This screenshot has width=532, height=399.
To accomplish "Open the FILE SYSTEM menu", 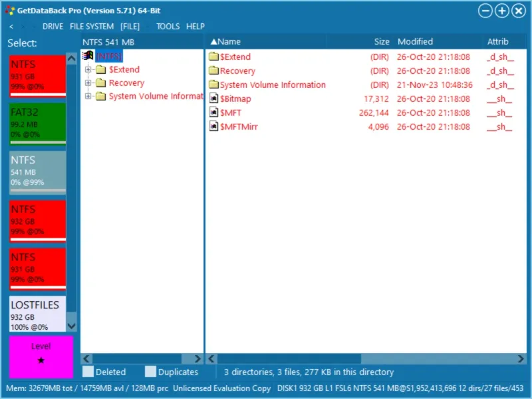I will point(92,27).
